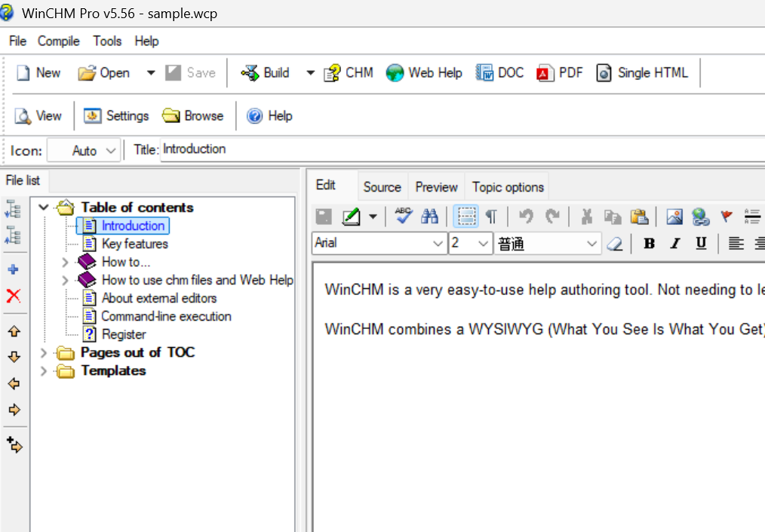Toggle bold formatting
The height and width of the screenshot is (532, 765).
point(649,243)
